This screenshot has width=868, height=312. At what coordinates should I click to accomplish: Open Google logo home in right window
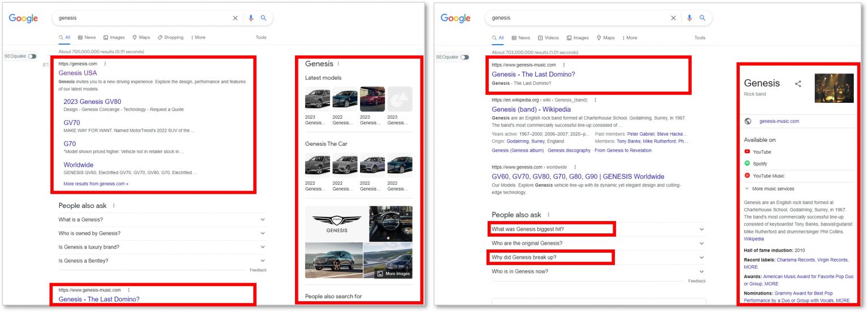[x=455, y=19]
